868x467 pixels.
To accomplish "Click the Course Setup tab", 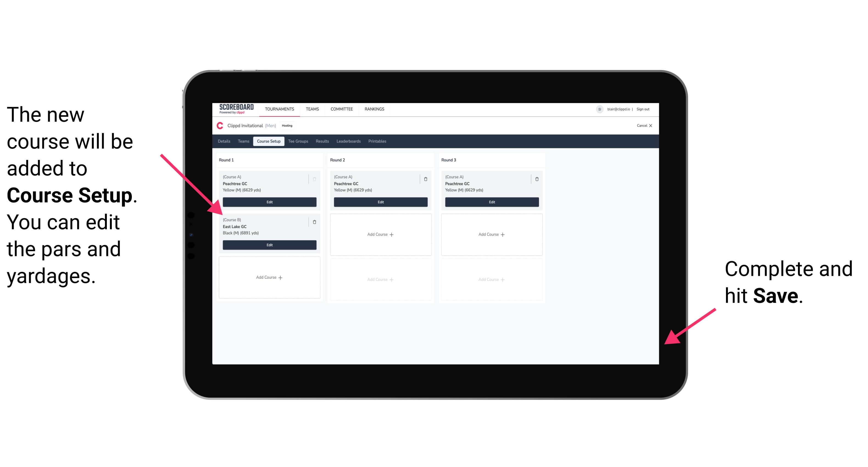I will click(x=268, y=141).
